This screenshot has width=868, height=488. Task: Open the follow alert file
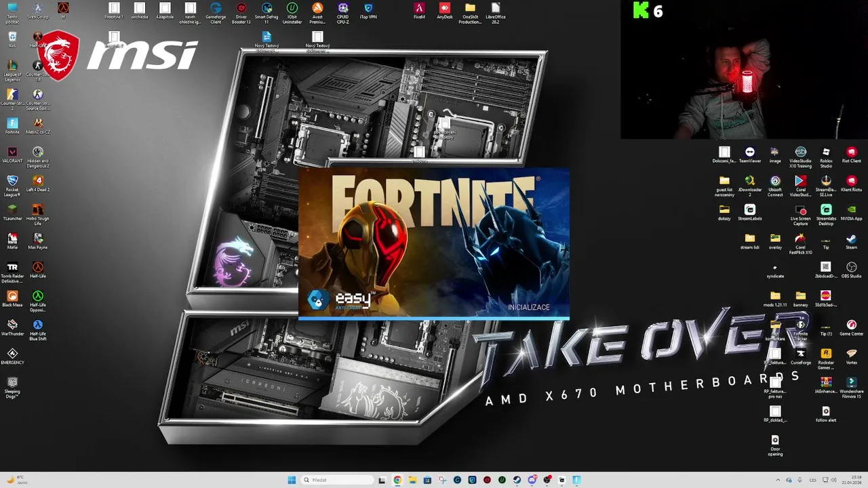[826, 414]
